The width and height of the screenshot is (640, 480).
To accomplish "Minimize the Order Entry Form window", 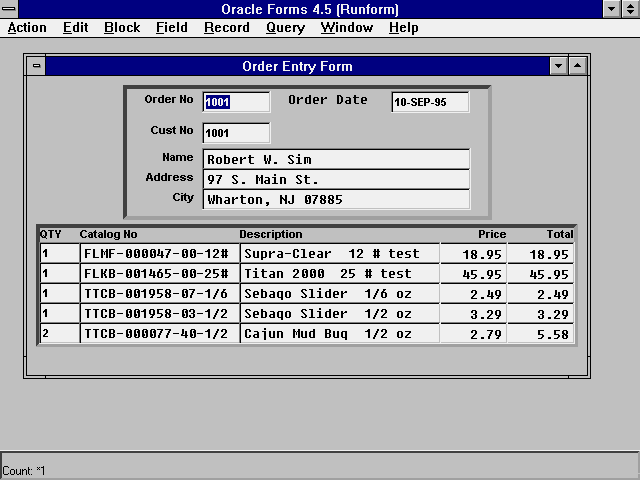I will [x=559, y=67].
